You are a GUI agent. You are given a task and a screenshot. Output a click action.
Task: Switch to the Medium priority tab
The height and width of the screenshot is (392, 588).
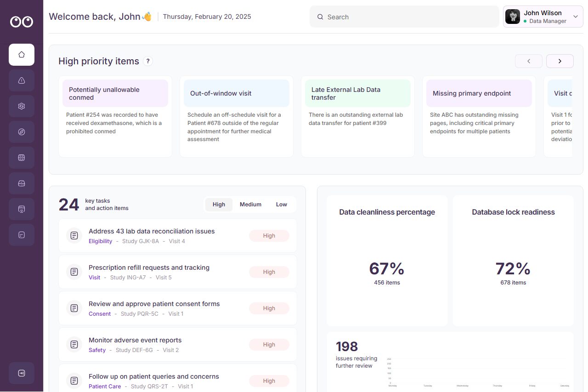250,205
